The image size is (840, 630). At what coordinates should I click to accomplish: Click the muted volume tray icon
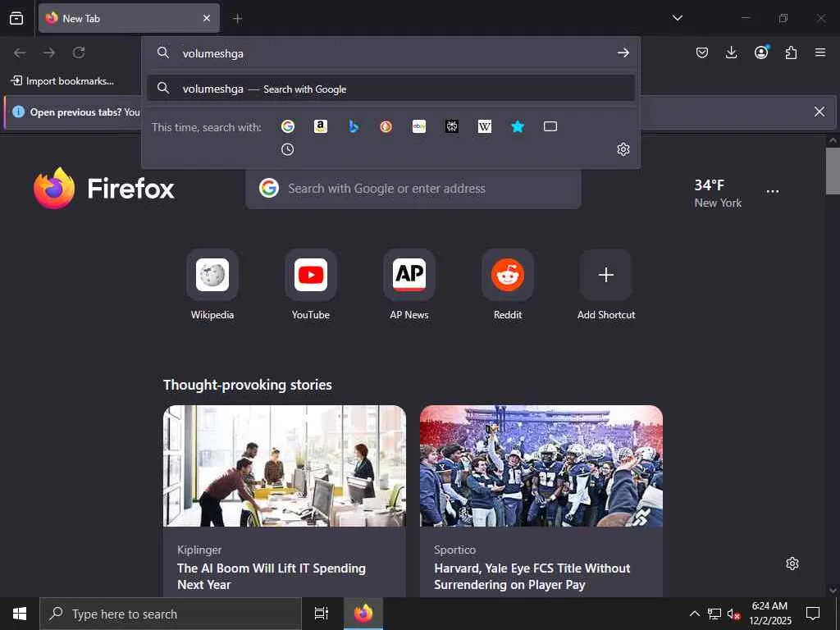pyautogui.click(x=734, y=614)
